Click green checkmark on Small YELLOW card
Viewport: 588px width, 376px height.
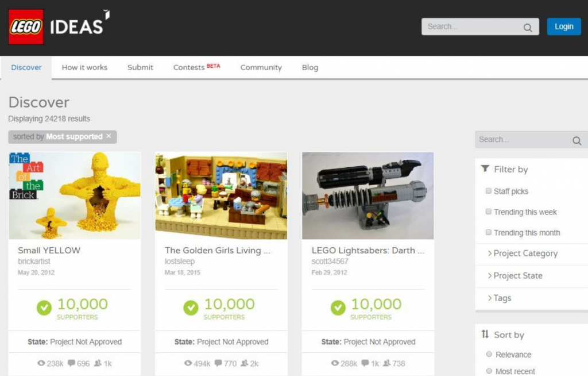point(44,308)
